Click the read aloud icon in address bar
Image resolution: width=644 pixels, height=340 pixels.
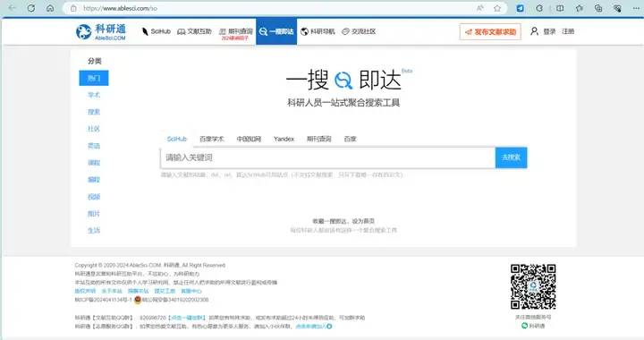point(480,8)
